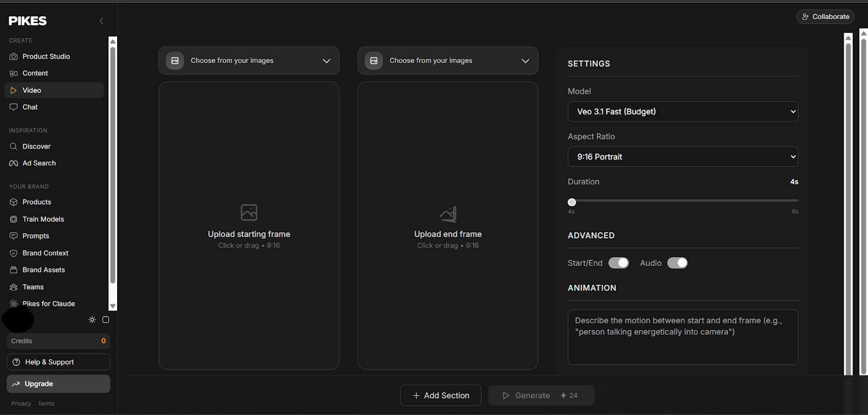Viewport: 868px width, 415px height.
Task: Open the Model dropdown showing Veo 3.1 Fast
Action: [683, 112]
